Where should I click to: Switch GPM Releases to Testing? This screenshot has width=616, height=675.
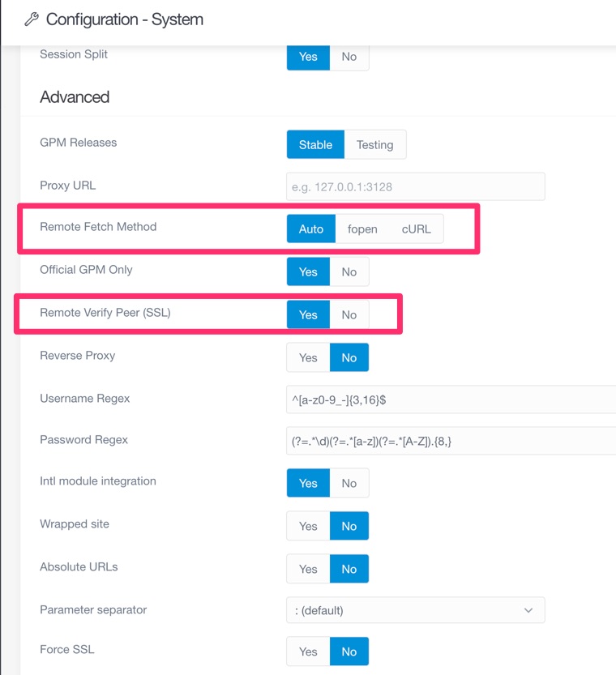[375, 144]
